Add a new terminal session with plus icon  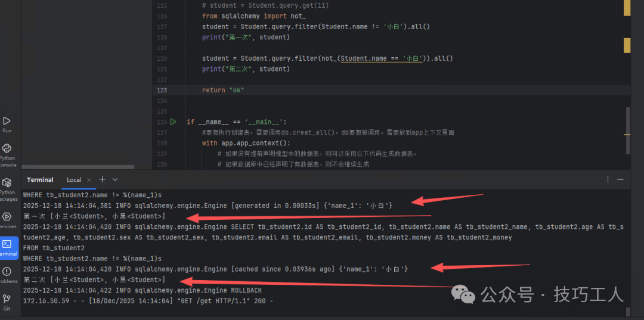pos(103,179)
